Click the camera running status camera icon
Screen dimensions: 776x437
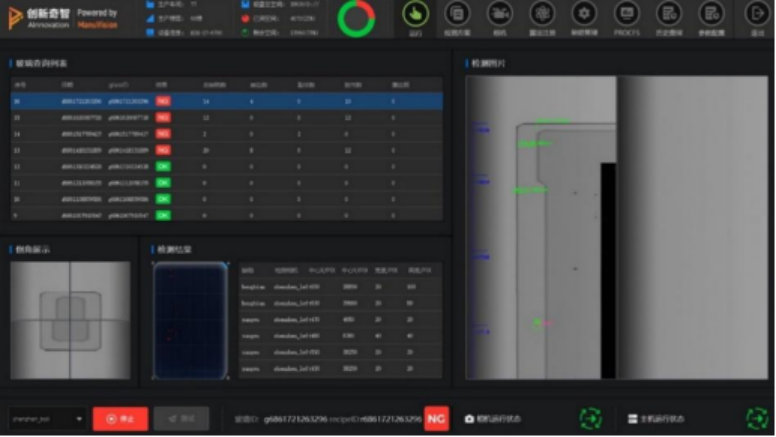tap(469, 419)
